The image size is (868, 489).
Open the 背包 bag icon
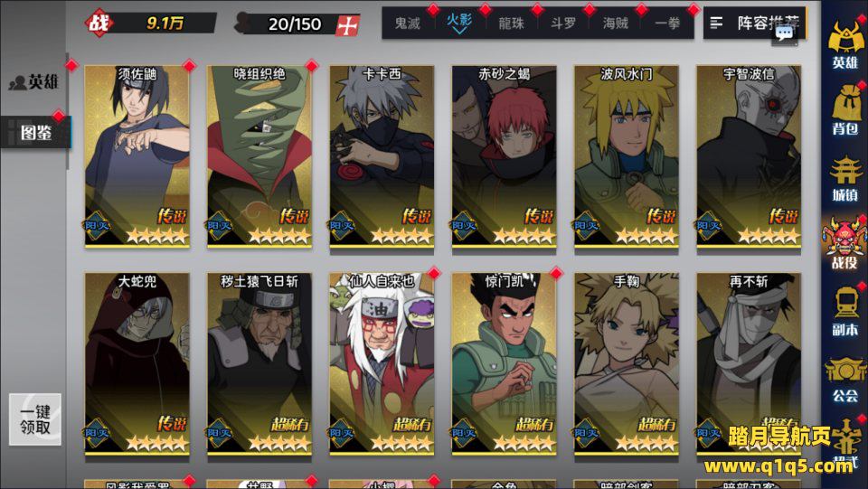844,110
